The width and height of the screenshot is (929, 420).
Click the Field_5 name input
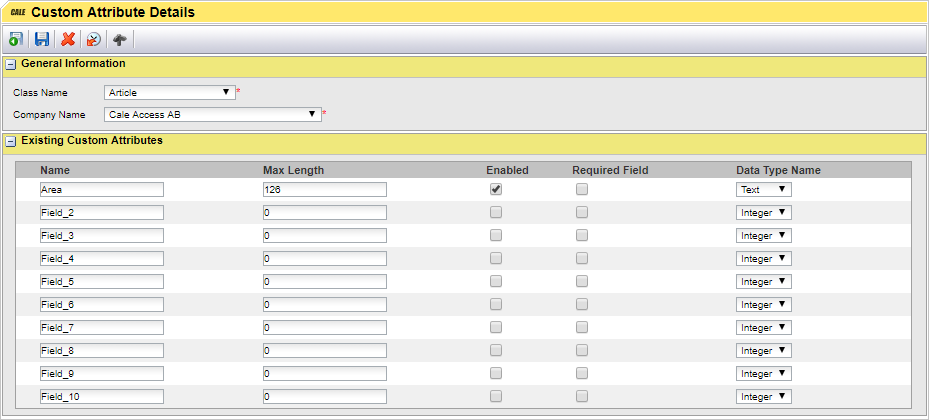coord(101,282)
